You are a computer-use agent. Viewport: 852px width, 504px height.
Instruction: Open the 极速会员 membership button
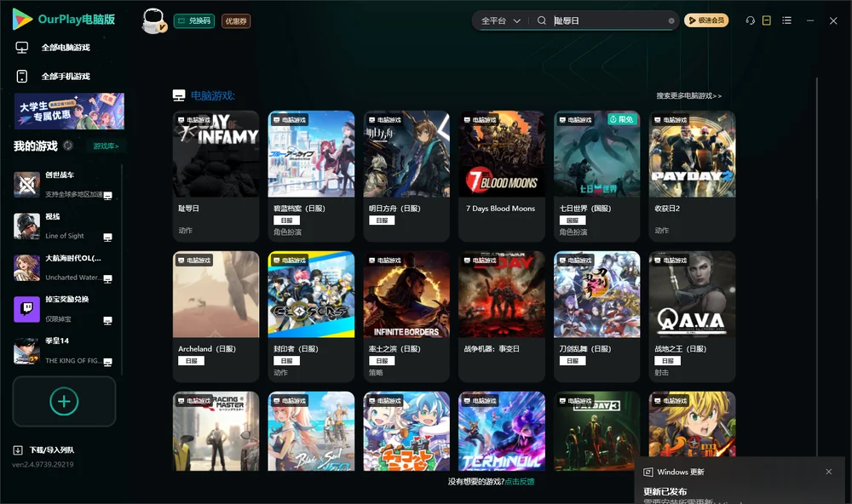706,20
